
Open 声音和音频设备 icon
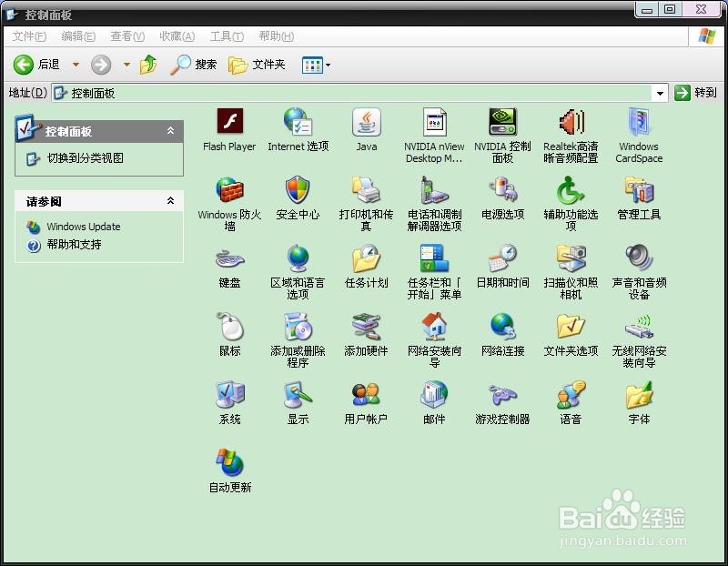(x=640, y=258)
